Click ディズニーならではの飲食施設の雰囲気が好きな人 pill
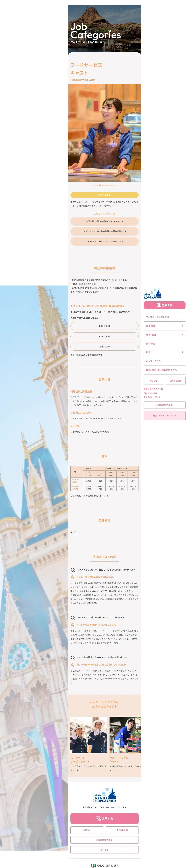This screenshot has height=868, width=188. click(x=105, y=231)
